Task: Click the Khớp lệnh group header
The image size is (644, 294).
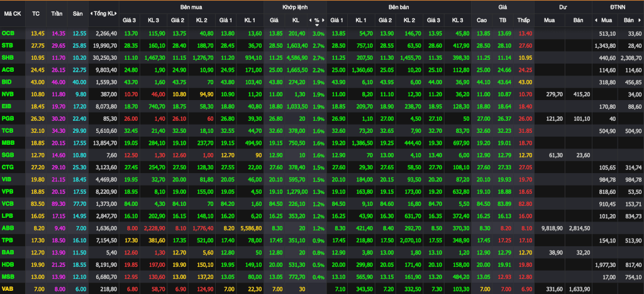Action: pos(294,8)
